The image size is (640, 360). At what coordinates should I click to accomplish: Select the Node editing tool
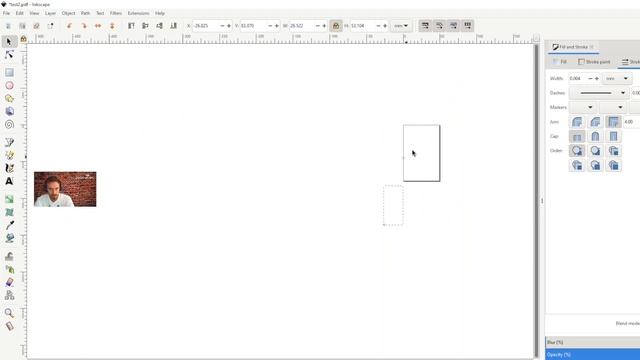coord(9,55)
